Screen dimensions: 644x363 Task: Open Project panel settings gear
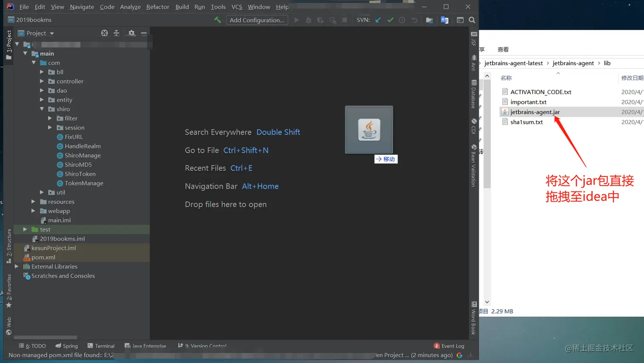point(131,33)
